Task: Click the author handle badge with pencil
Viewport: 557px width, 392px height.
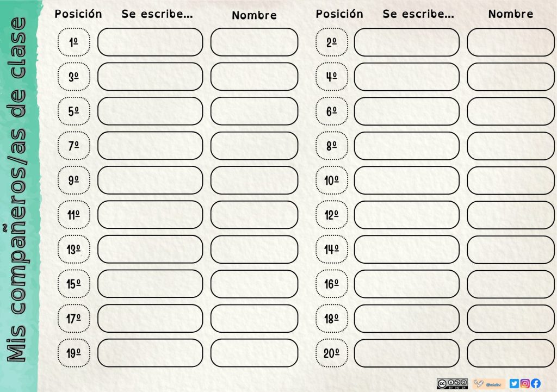Action: pyautogui.click(x=489, y=383)
